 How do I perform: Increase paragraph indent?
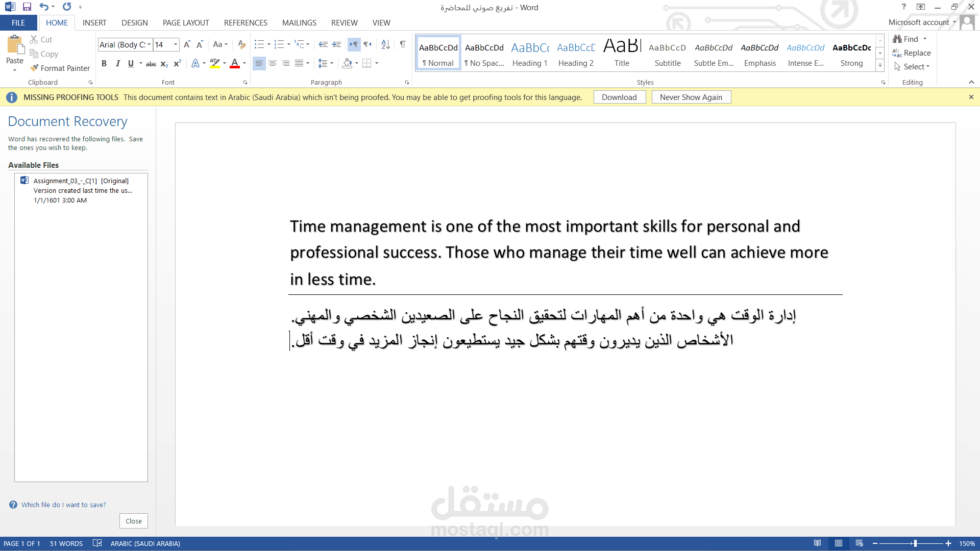pos(336,44)
